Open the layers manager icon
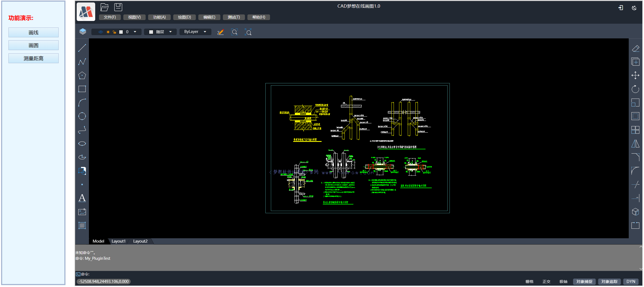 coord(83,32)
